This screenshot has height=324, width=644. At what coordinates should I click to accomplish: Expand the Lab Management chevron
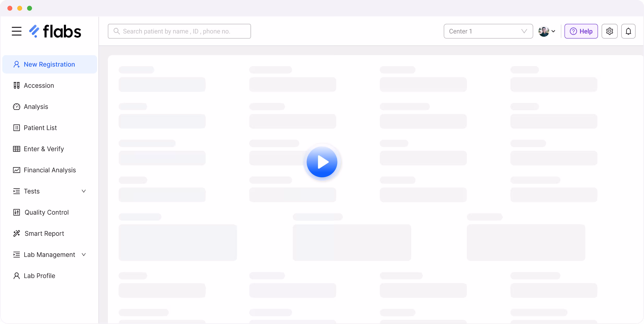click(84, 254)
